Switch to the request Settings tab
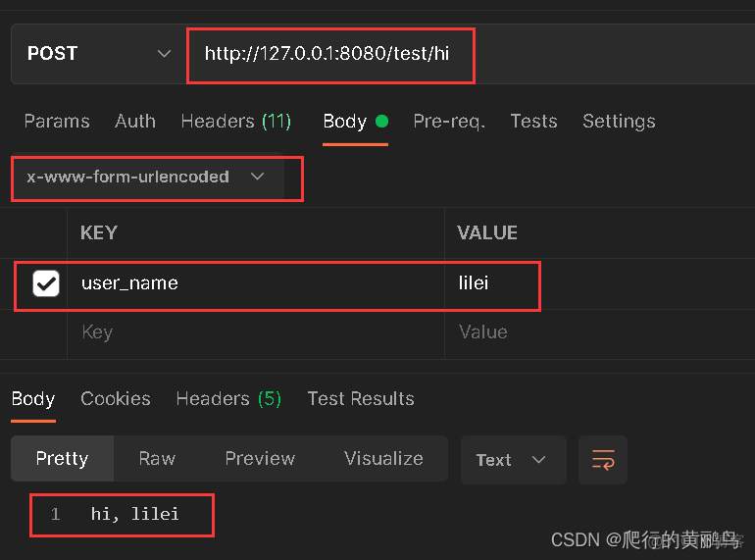Screen dimensions: 755x560 click(619, 122)
